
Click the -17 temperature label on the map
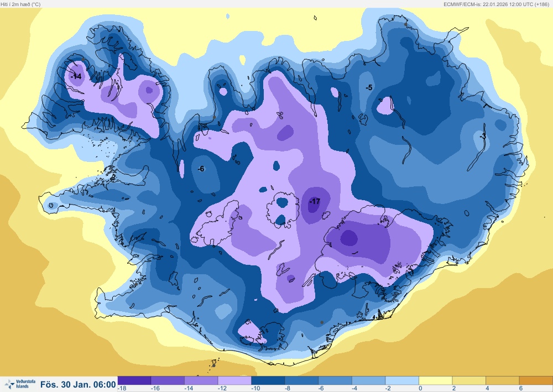[315, 201]
